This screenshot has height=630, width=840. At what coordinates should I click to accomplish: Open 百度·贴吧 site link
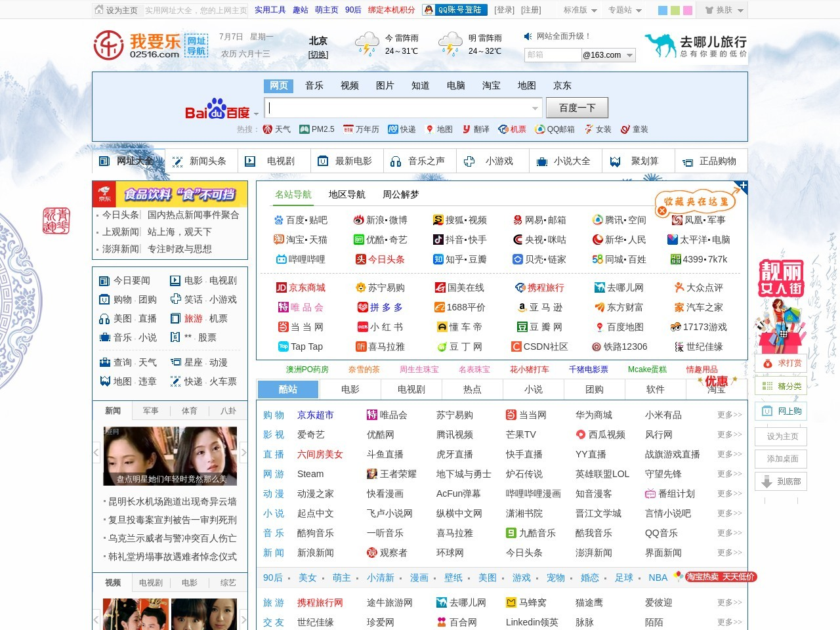(301, 220)
